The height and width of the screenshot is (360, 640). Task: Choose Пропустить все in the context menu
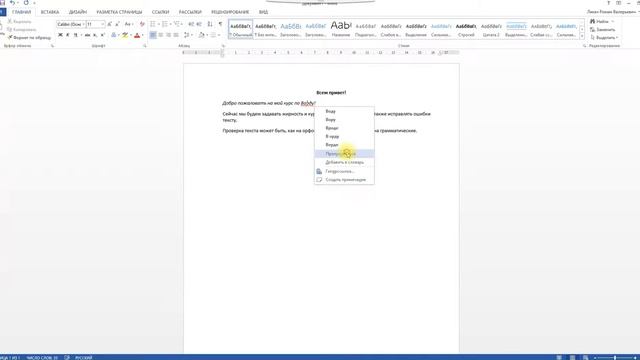coord(344,154)
